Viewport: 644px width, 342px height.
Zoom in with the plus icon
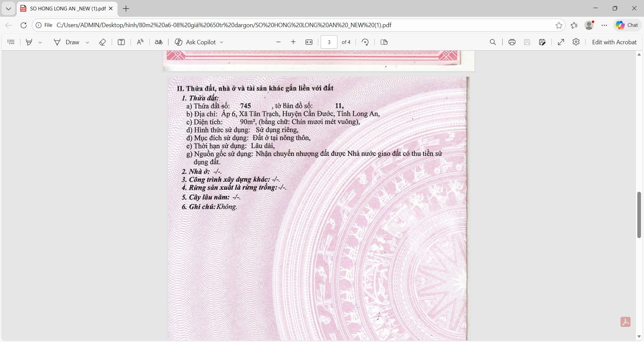[x=293, y=42]
